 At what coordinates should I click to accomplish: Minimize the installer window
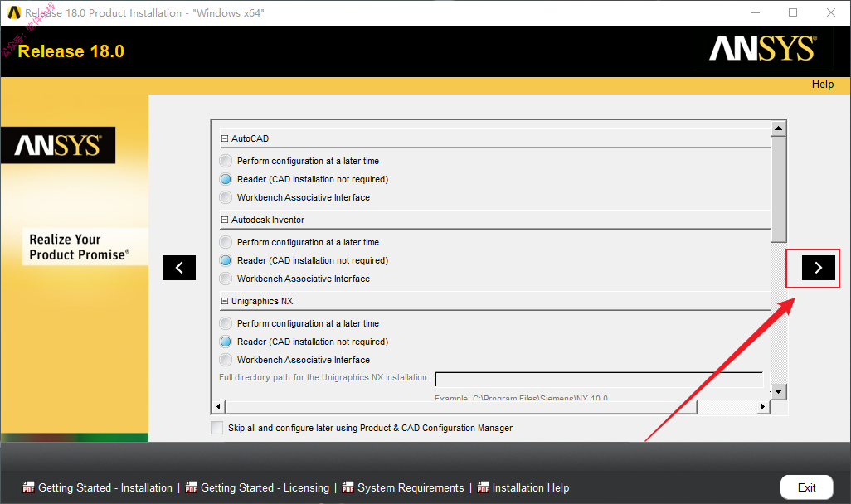tap(756, 12)
